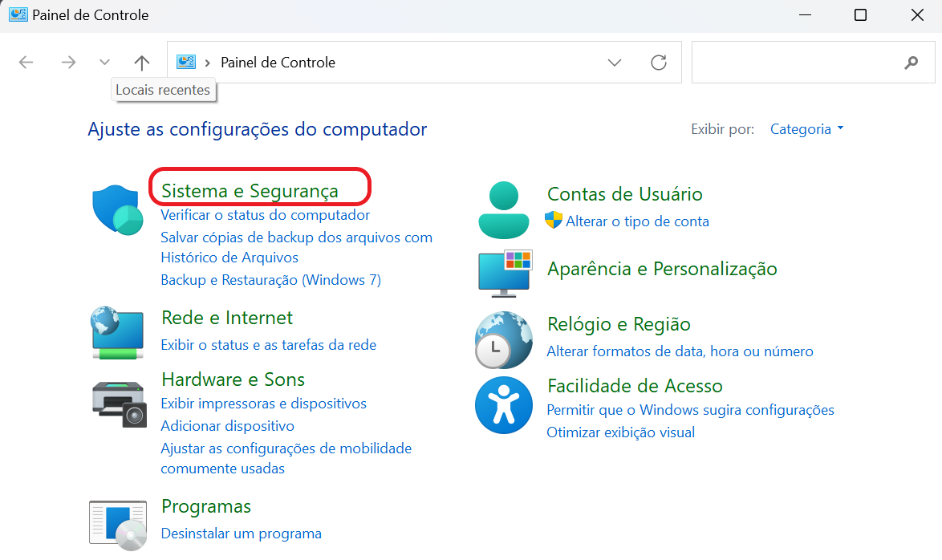942x560 pixels.
Task: Open the Relógio e Região clock icon
Action: point(503,339)
